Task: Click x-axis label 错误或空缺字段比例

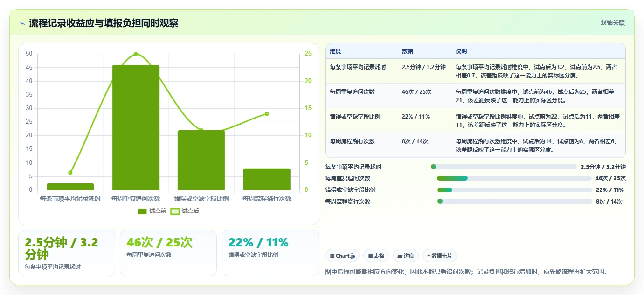Action: coord(201,198)
